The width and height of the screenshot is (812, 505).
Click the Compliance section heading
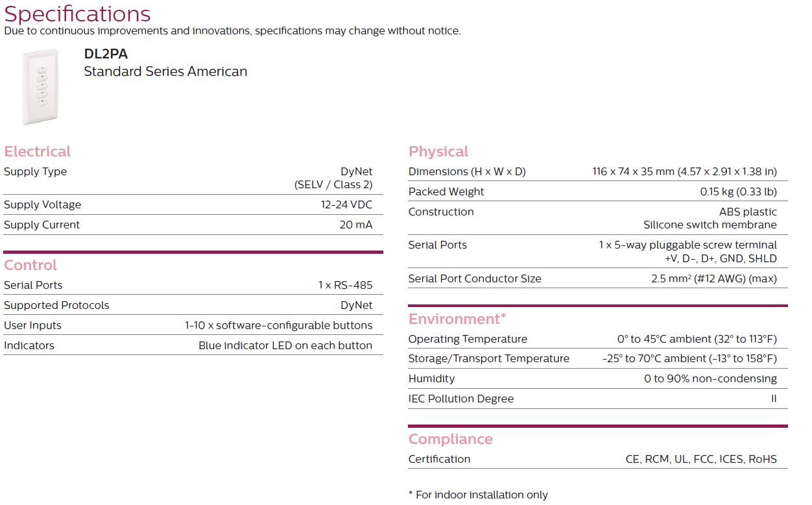(450, 439)
